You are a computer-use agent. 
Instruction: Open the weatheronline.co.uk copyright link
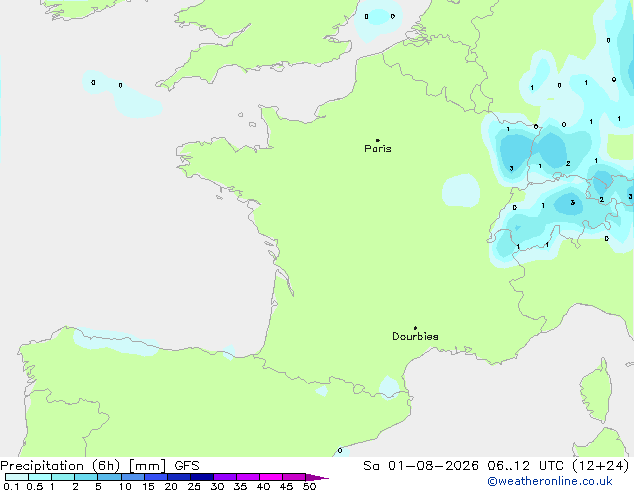[x=550, y=481]
